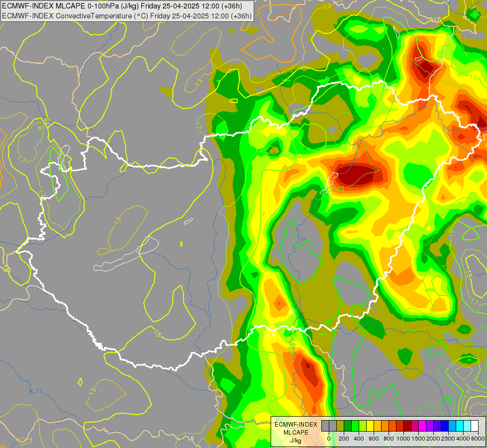
Task: Select the olive swatch left of 200
Action: point(340,426)
